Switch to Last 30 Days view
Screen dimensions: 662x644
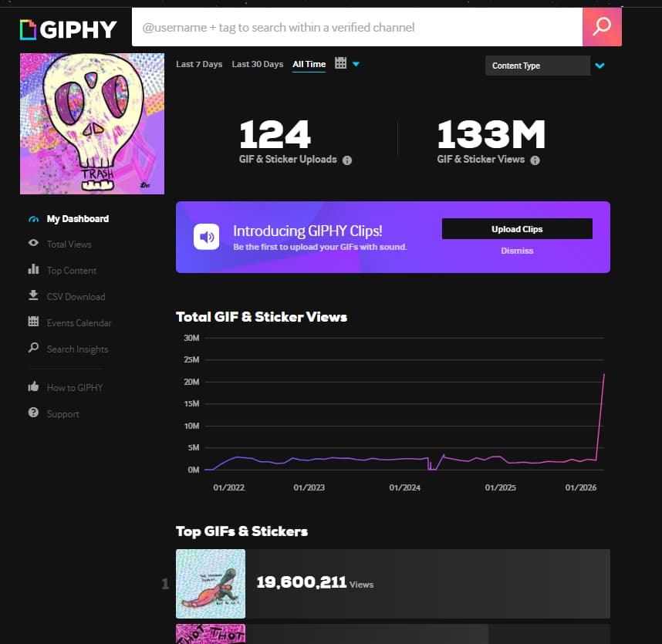[x=258, y=64]
